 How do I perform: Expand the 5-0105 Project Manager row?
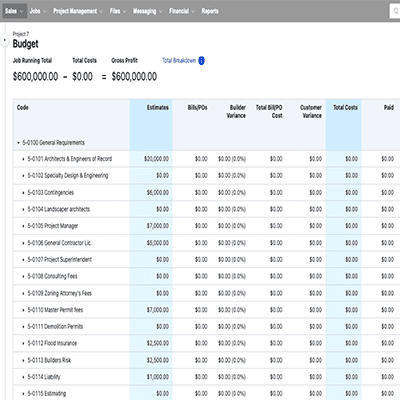pyautogui.click(x=23, y=226)
